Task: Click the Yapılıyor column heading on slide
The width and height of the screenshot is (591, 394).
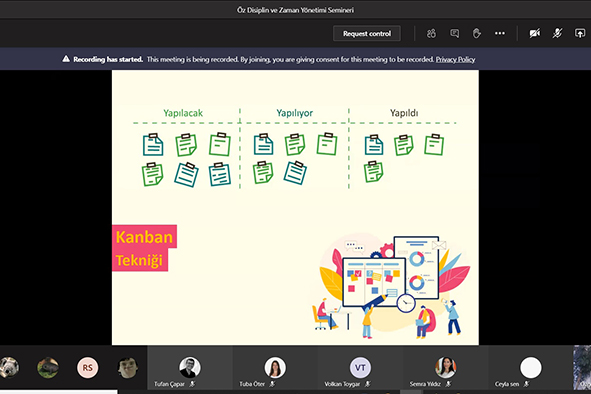Action: [294, 113]
